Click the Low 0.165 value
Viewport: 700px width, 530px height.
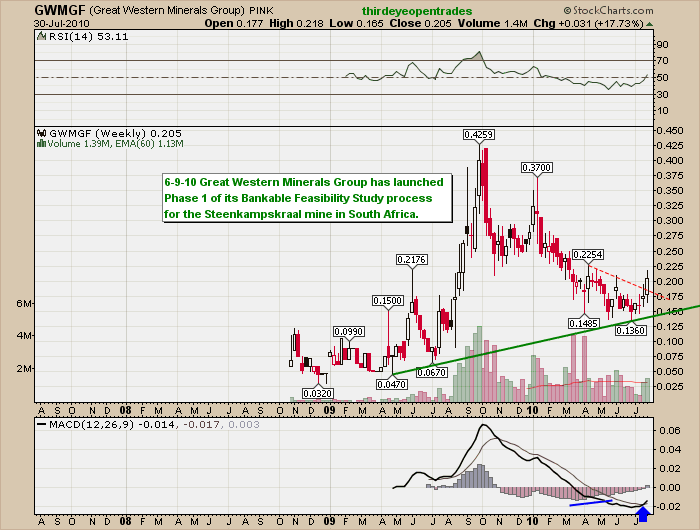point(356,23)
